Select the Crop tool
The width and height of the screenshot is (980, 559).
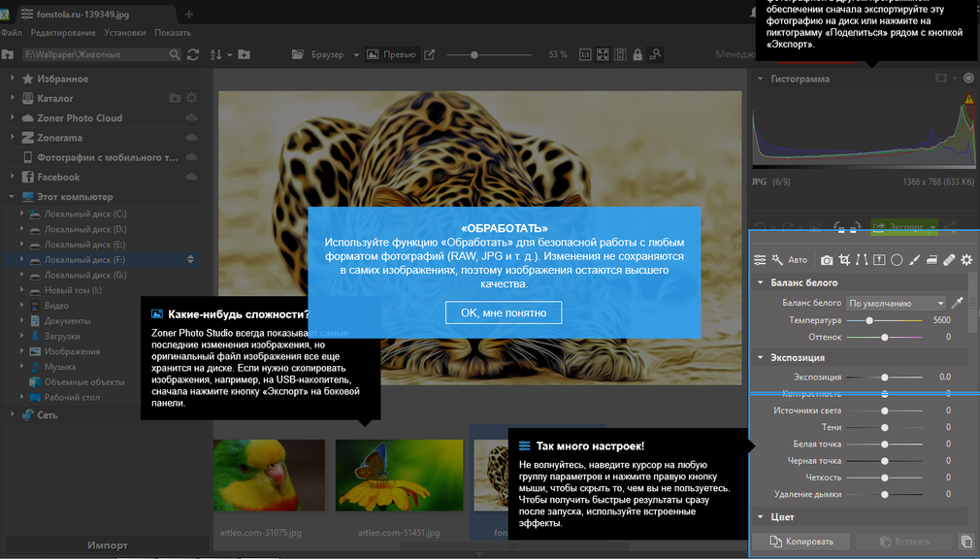coord(844,260)
